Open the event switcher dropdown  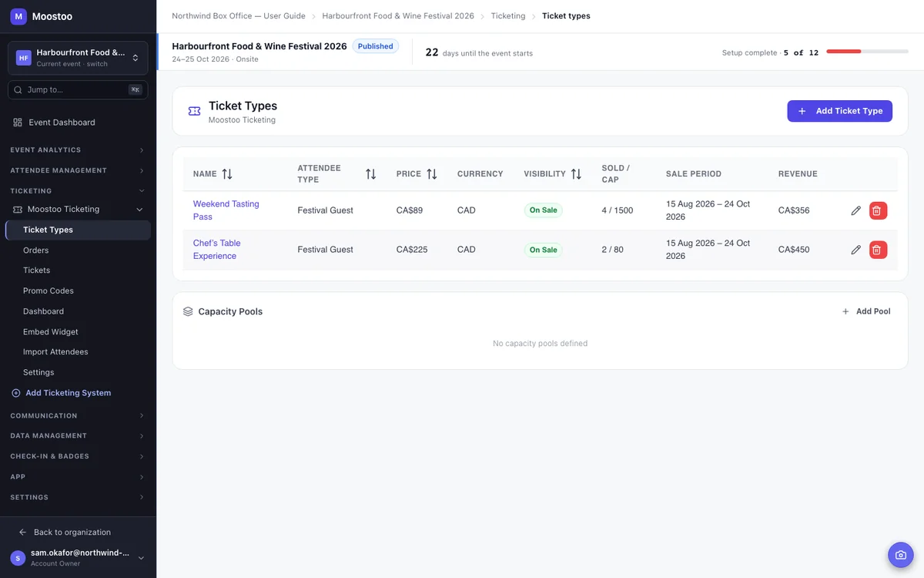pyautogui.click(x=78, y=58)
